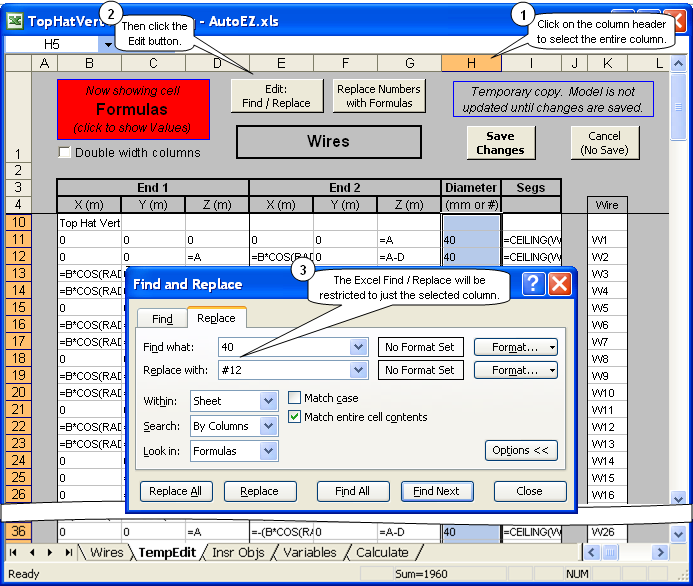Click the red Formulas show-values box
This screenshot has height=586, width=693.
133,109
